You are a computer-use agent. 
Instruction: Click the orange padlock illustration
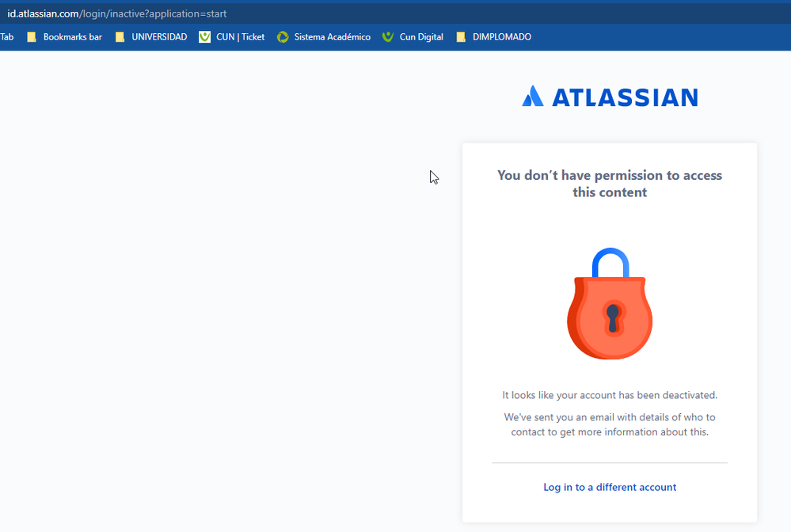click(610, 317)
